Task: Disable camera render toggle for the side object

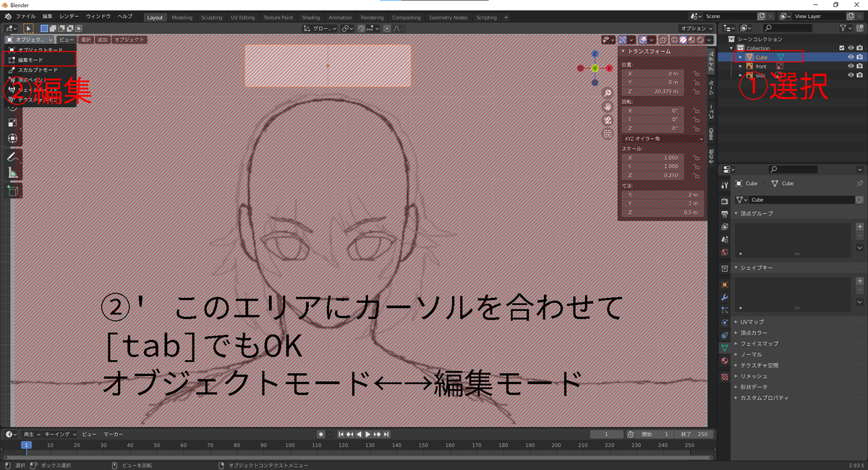Action: (x=860, y=74)
